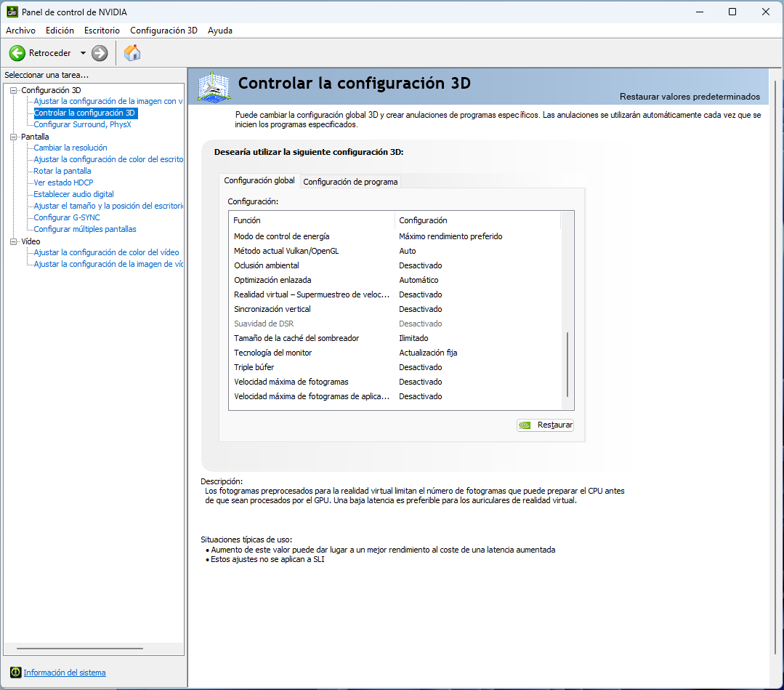This screenshot has width=784, height=690.
Task: Open the Escritorio menu
Action: click(102, 31)
